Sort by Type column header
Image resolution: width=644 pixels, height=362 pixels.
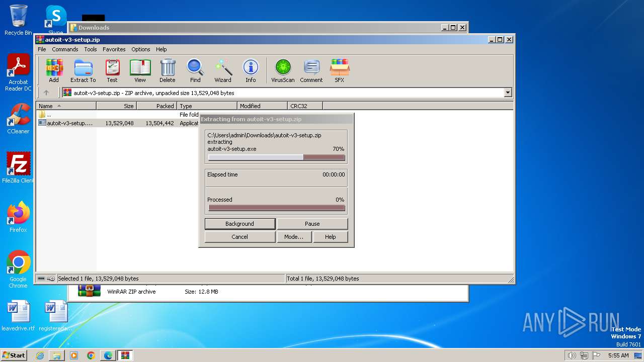click(207, 106)
